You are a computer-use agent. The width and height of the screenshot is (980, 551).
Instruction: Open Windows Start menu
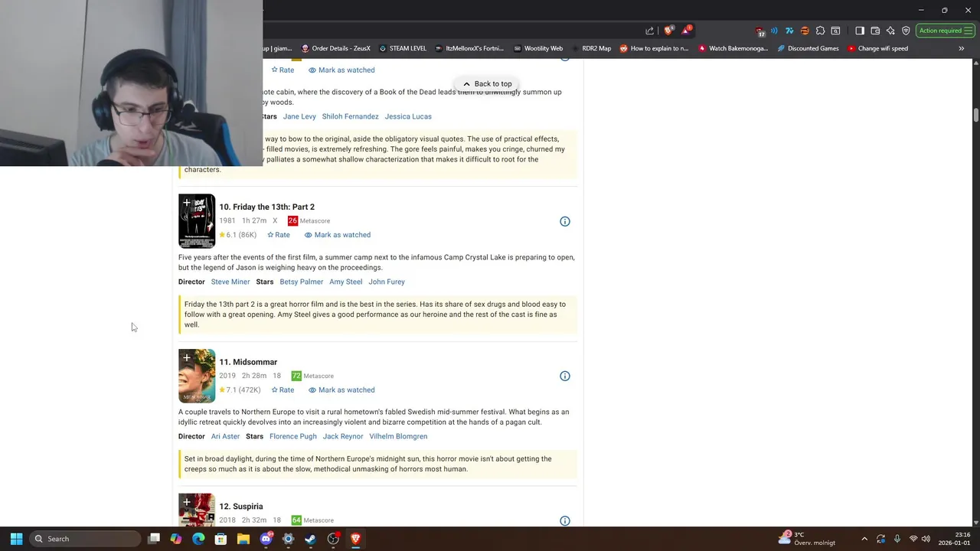16,539
